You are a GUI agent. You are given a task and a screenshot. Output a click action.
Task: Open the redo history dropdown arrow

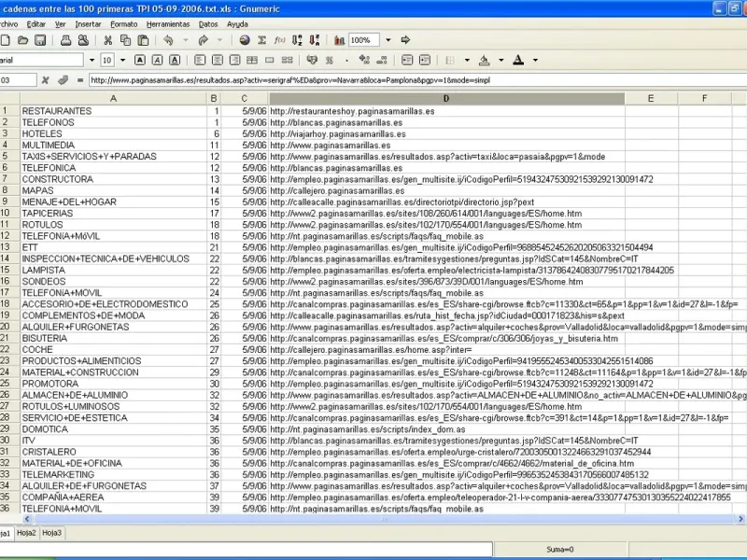point(220,40)
